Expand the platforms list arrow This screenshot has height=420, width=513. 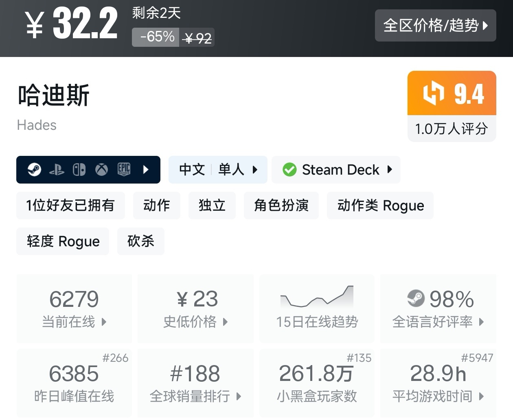click(x=146, y=169)
